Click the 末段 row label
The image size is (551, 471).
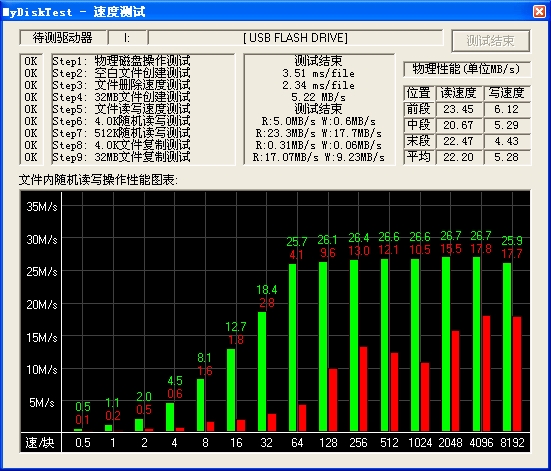[x=419, y=141]
